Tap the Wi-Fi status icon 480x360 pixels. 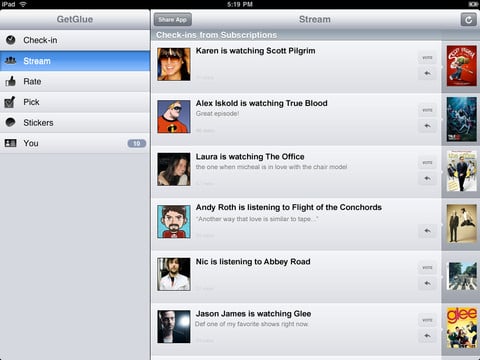(23, 4)
